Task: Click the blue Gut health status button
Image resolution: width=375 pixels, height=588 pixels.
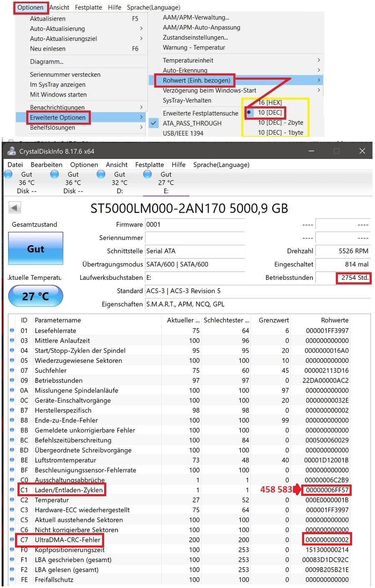Action: point(36,249)
